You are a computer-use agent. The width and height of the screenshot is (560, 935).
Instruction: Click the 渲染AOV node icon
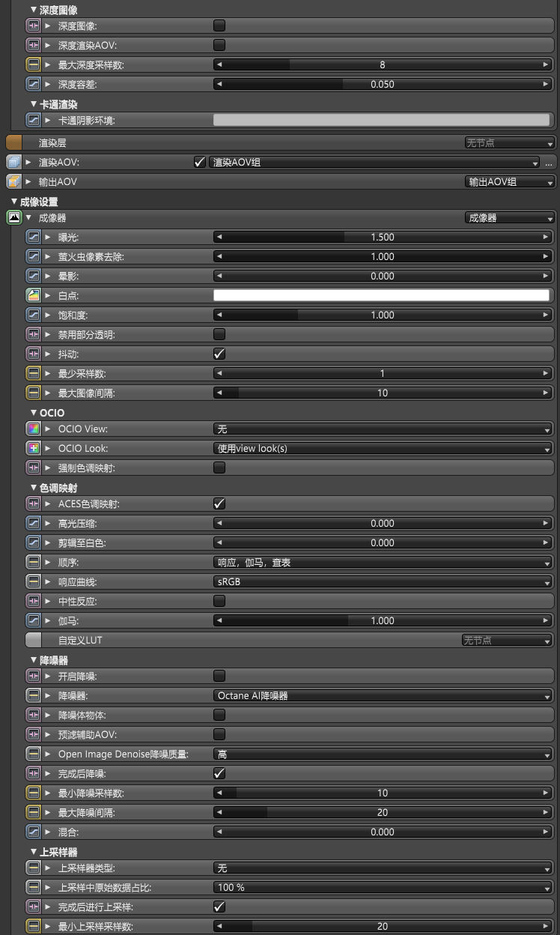pyautogui.click(x=13, y=162)
